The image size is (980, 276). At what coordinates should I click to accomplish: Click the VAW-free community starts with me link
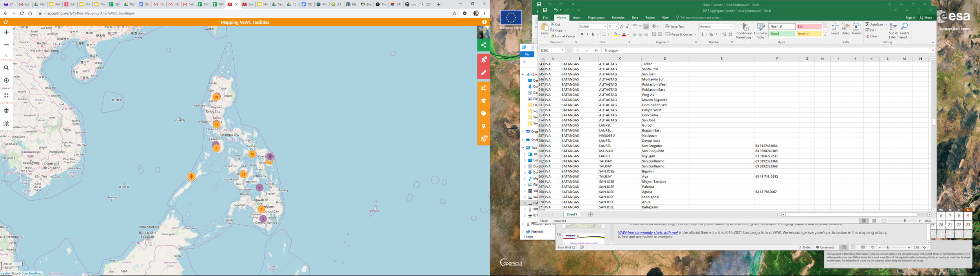click(x=648, y=232)
